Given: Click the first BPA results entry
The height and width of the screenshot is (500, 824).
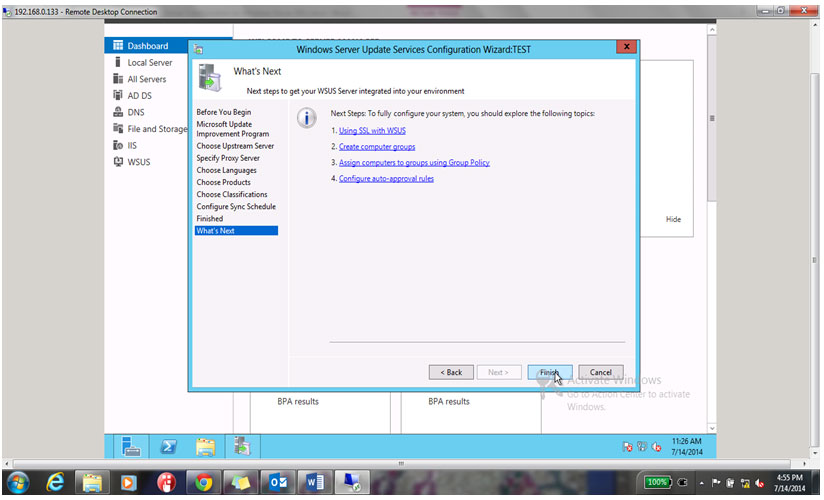Looking at the screenshot, I should coord(298,402).
